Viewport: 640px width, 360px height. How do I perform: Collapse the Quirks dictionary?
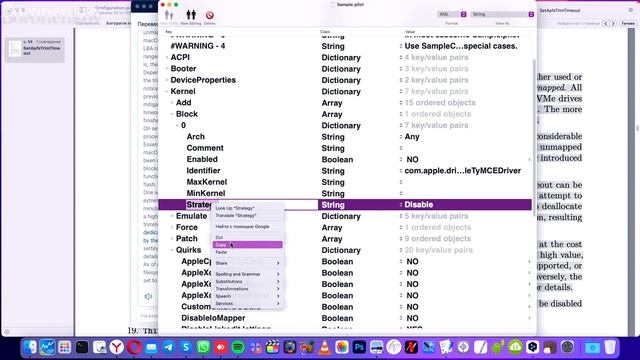tap(172, 250)
